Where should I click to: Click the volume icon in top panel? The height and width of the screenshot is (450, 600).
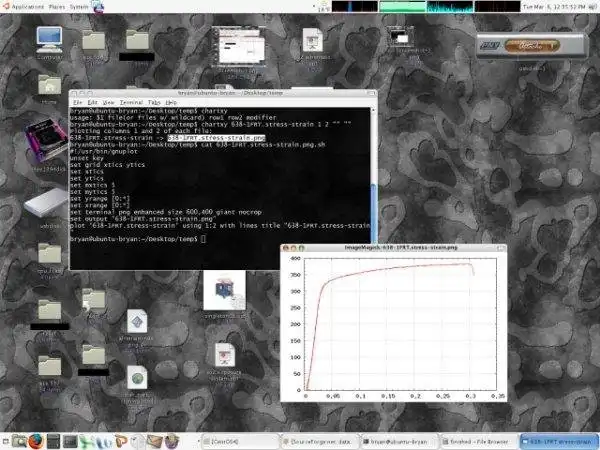tap(591, 7)
